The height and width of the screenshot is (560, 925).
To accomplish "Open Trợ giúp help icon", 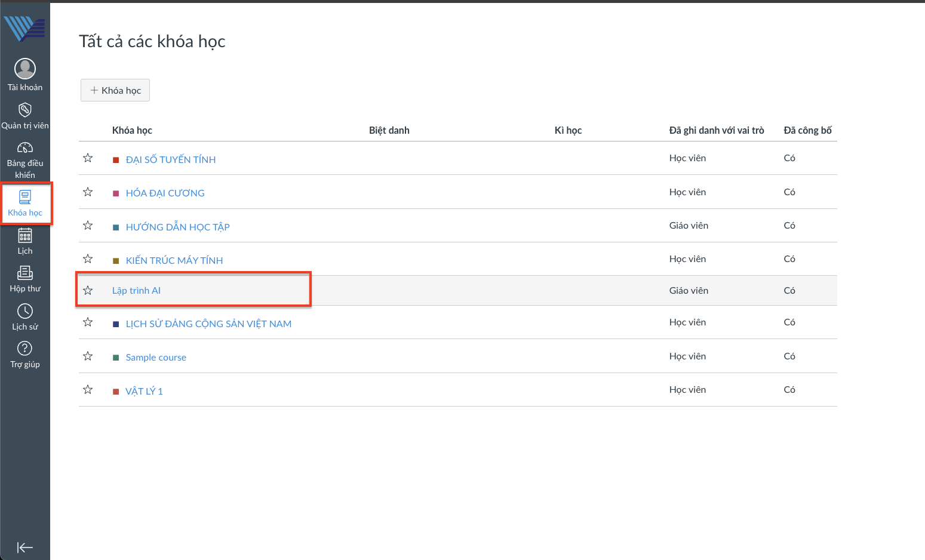I will pyautogui.click(x=25, y=349).
